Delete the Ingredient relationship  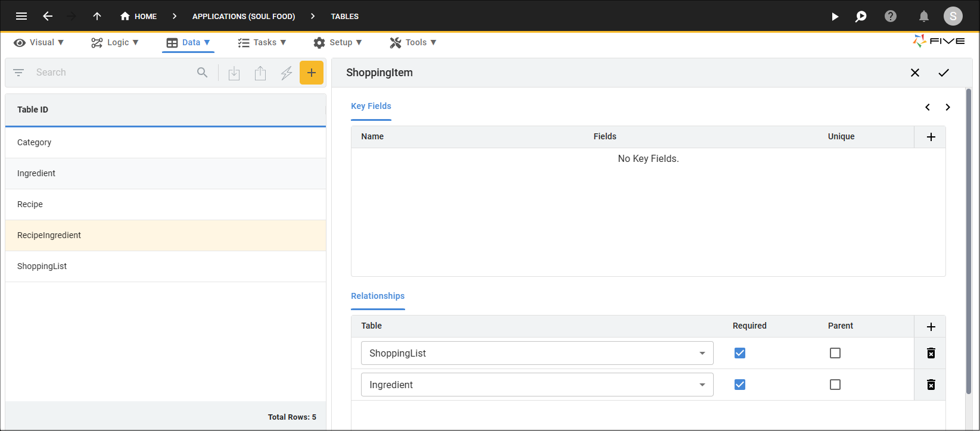[931, 385]
